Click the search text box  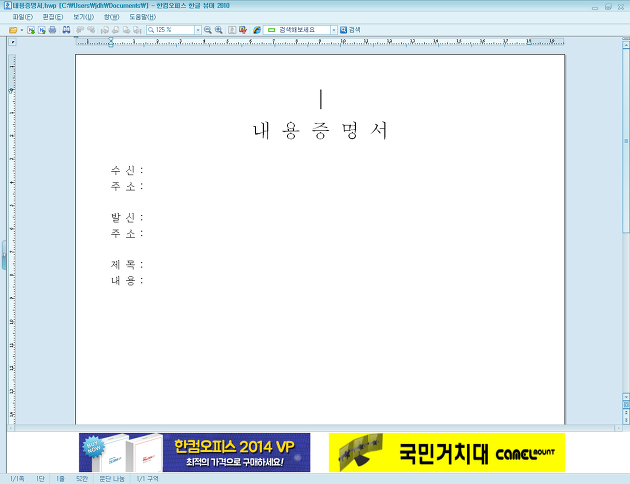[297, 30]
